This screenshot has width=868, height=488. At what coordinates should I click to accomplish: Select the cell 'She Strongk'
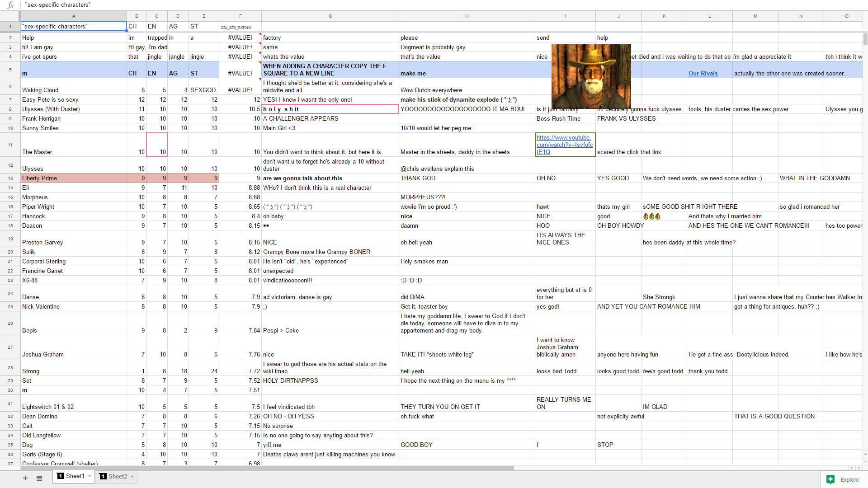point(664,293)
